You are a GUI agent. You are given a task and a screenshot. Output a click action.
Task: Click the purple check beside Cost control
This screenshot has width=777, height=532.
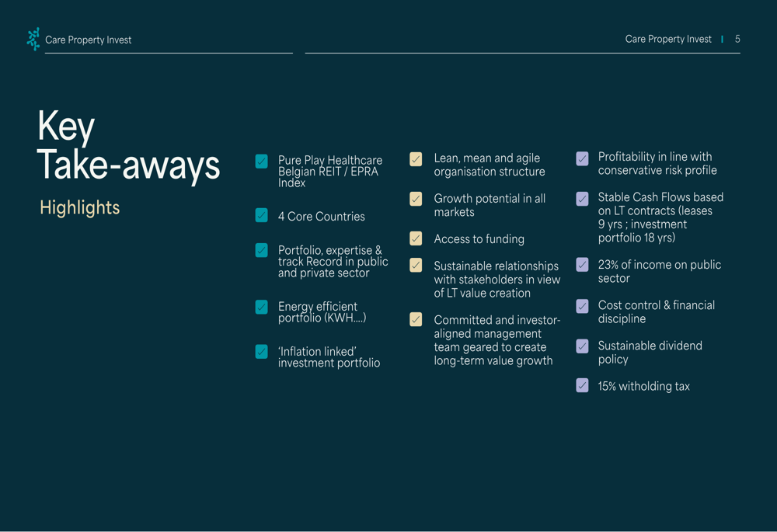[582, 306]
